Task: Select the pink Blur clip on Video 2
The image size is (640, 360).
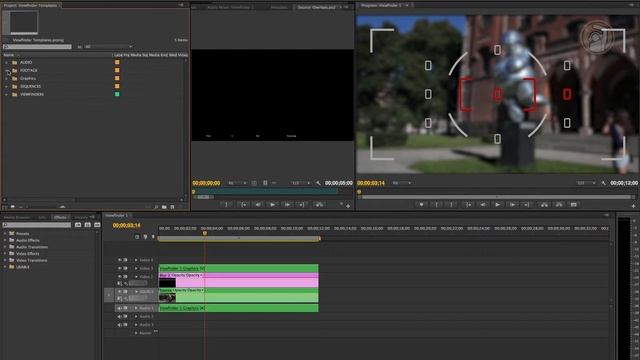Action: [238, 280]
